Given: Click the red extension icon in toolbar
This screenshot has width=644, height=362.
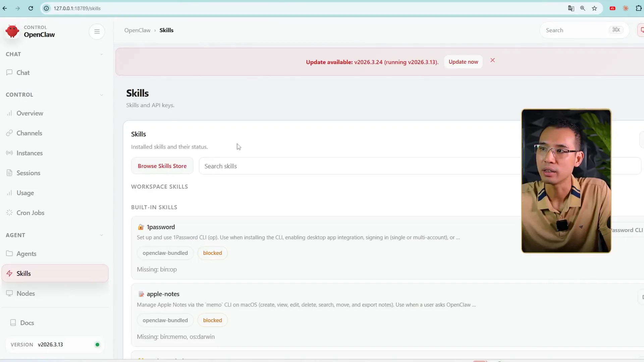Looking at the screenshot, I should pos(612,8).
